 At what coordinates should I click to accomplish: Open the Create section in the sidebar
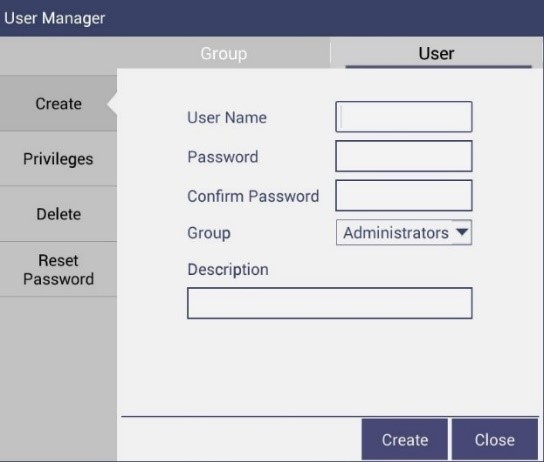point(58,104)
